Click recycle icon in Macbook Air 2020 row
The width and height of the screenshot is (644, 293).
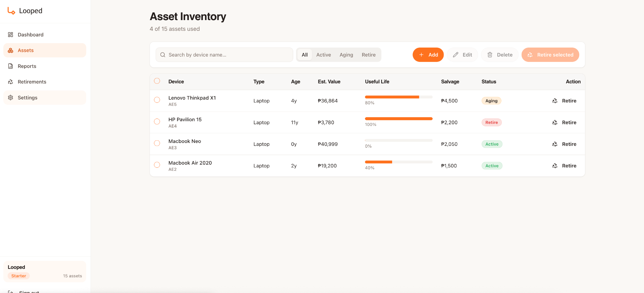(x=555, y=166)
